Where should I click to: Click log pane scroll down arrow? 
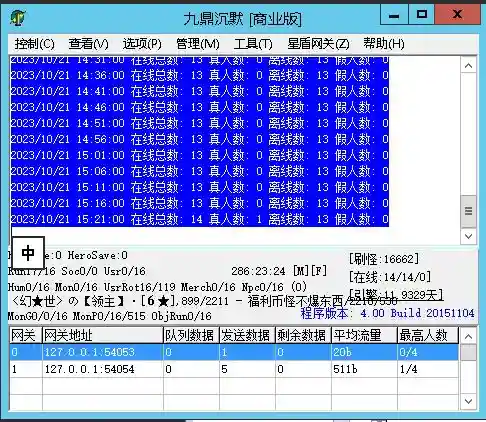click(x=468, y=236)
